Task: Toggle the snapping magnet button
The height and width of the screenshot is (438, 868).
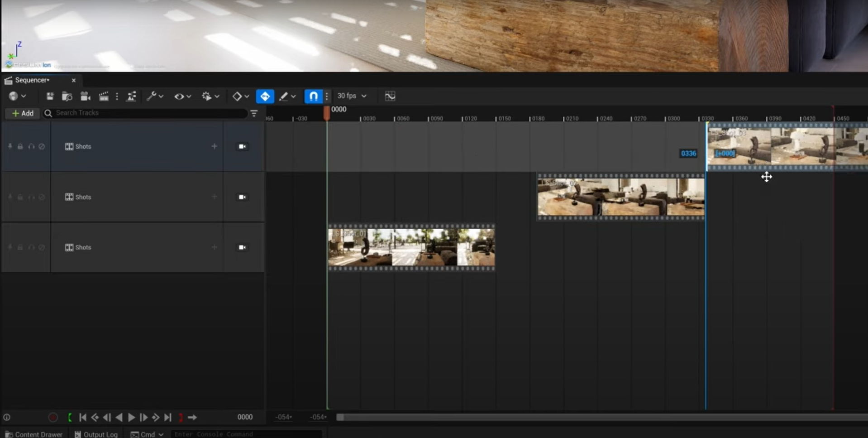Action: tap(313, 96)
